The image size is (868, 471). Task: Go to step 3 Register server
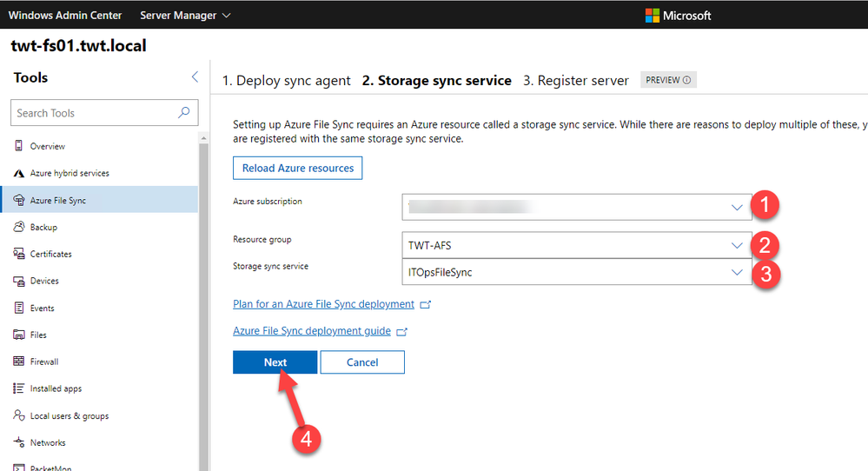point(576,81)
